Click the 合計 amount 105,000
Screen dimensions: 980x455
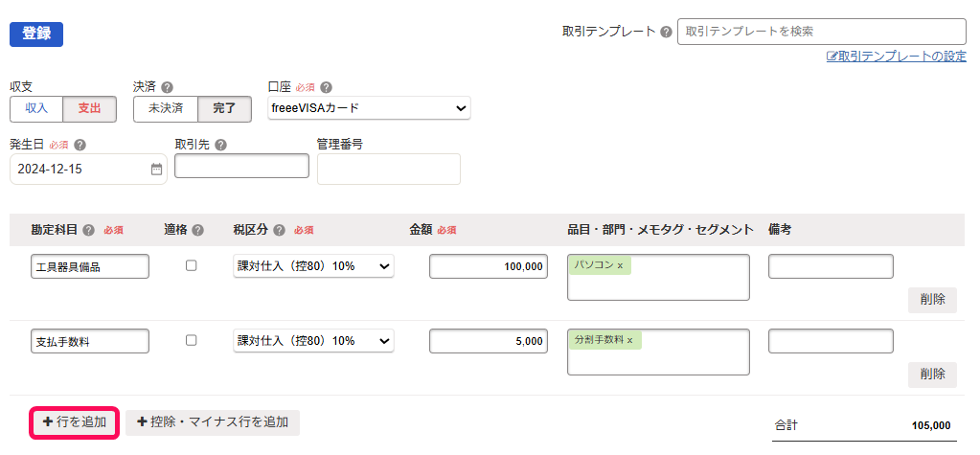point(930,425)
